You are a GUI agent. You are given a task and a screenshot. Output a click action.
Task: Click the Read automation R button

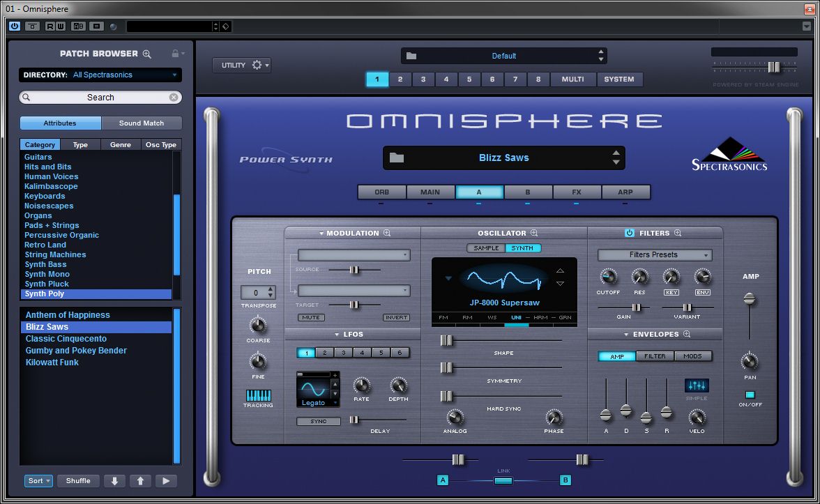click(x=50, y=26)
